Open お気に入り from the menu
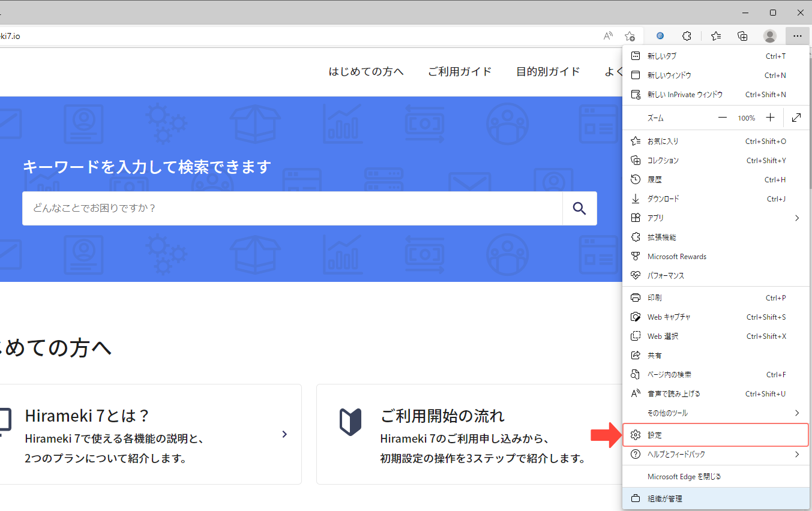 point(716,142)
